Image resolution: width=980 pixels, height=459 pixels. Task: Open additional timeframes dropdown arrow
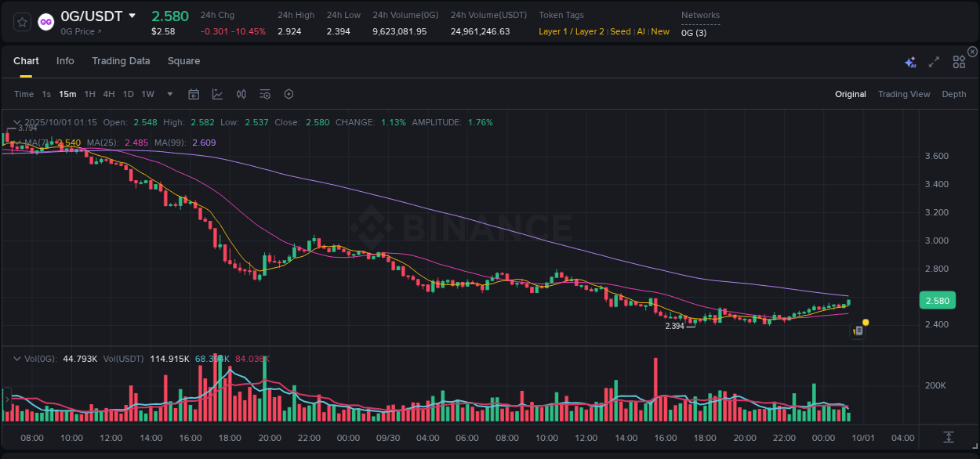click(x=169, y=94)
